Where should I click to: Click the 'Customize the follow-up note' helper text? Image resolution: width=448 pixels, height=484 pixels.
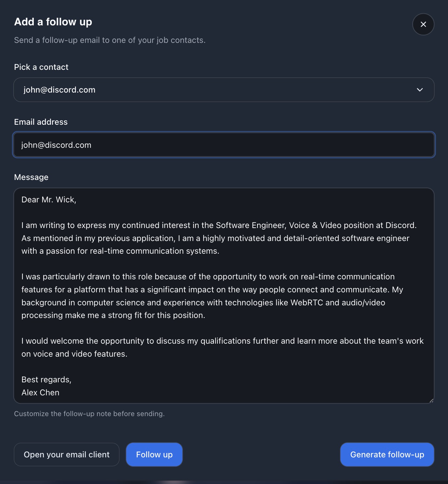[x=89, y=414]
